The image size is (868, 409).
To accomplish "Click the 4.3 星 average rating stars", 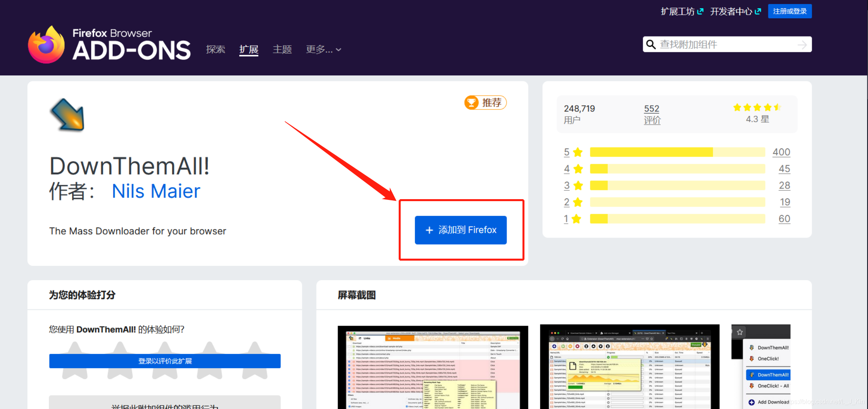I will tap(757, 107).
